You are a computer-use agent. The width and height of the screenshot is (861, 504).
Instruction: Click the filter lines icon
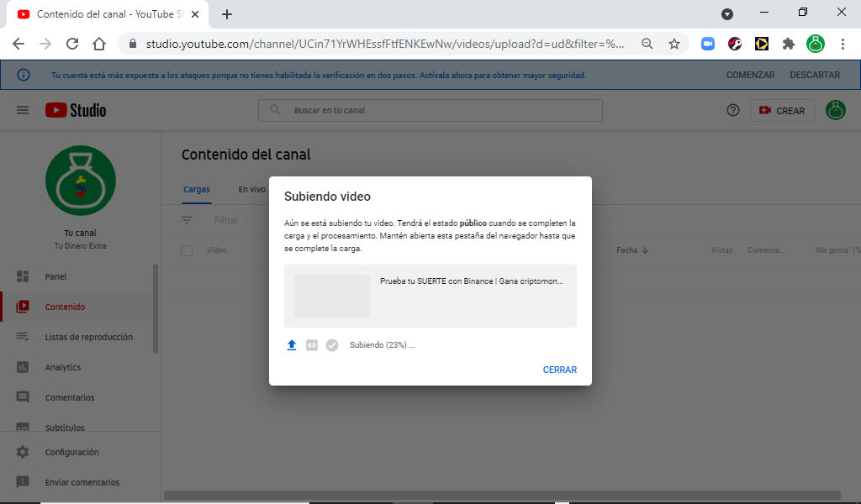187,220
